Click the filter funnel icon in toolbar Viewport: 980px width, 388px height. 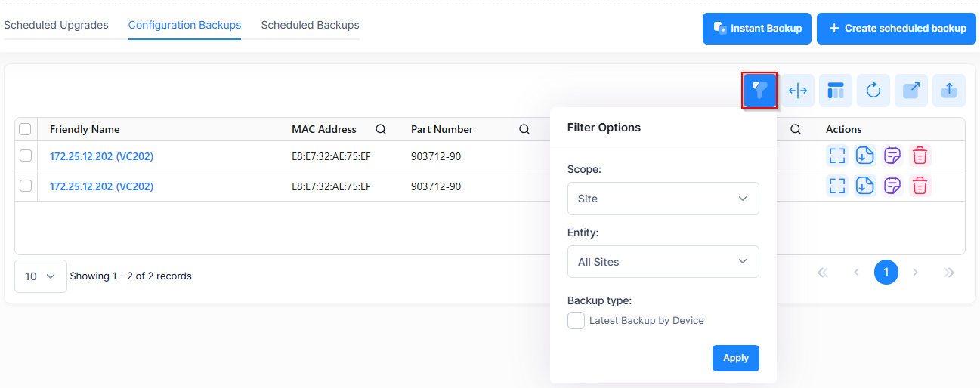point(759,91)
